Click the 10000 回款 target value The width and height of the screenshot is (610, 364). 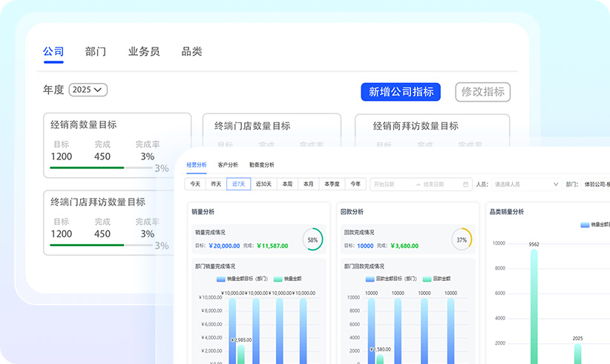[x=365, y=246]
